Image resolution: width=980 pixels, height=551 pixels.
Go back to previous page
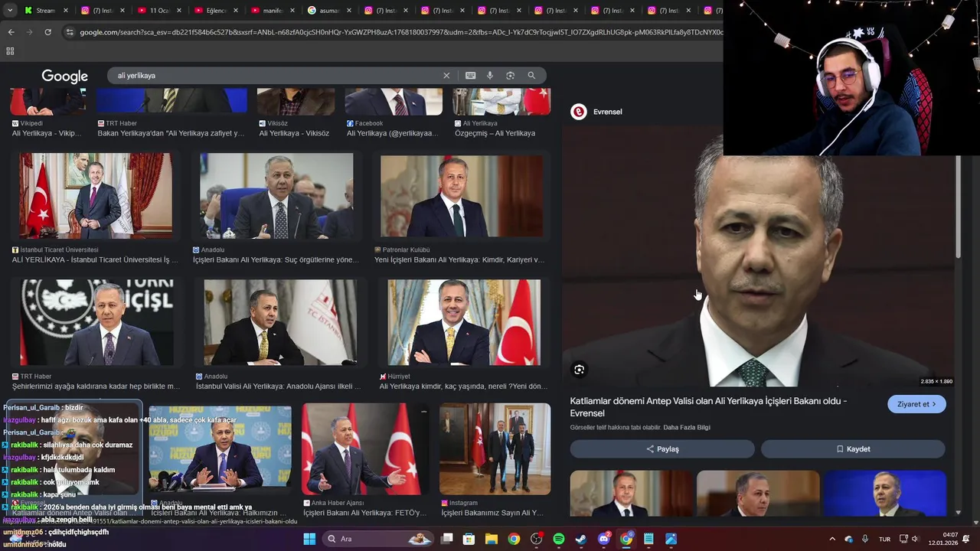(x=11, y=32)
